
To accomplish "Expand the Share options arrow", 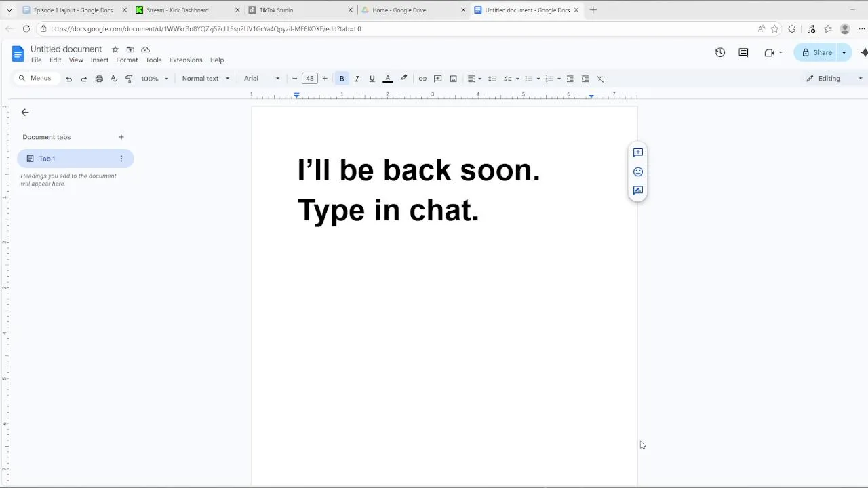I will [844, 52].
